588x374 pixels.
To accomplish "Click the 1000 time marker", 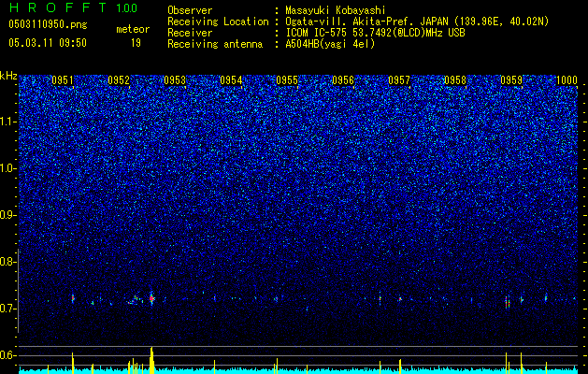I will click(x=566, y=80).
